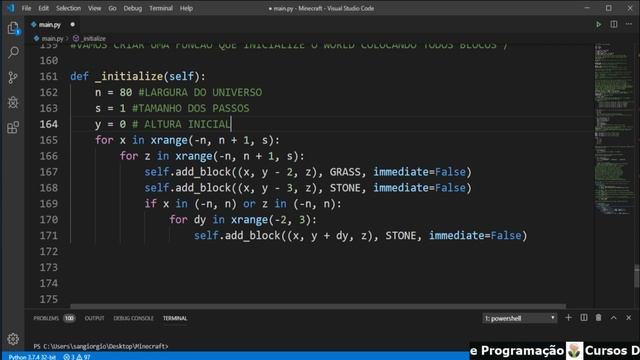Open the Edit menu
Image resolution: width=640 pixels, height=360 pixels.
(43, 8)
